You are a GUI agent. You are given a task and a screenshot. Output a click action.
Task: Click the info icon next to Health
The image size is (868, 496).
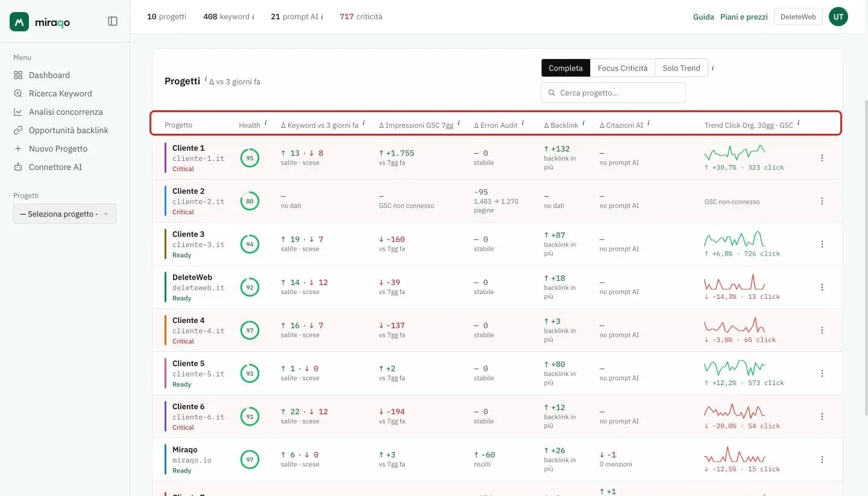(x=266, y=123)
